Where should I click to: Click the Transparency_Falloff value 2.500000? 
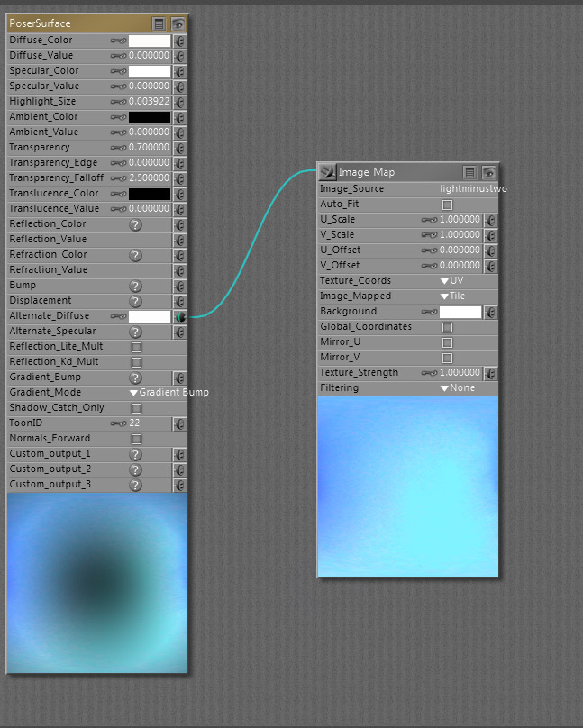coord(149,178)
